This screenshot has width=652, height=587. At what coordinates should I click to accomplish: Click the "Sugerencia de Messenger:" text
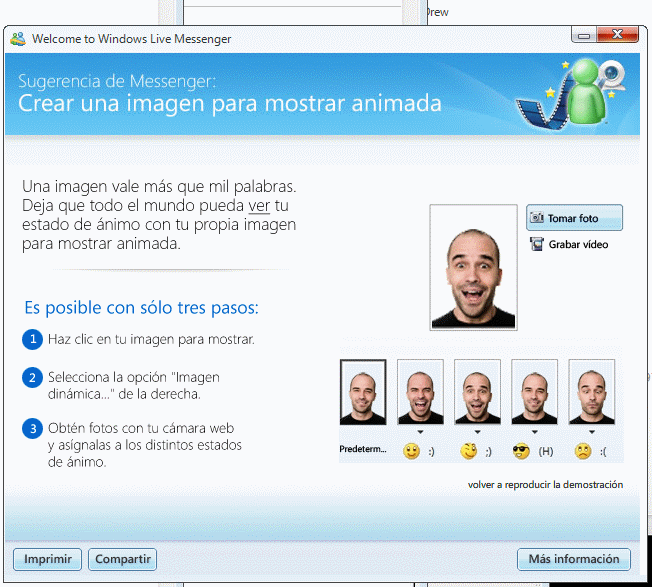pyautogui.click(x=117, y=81)
